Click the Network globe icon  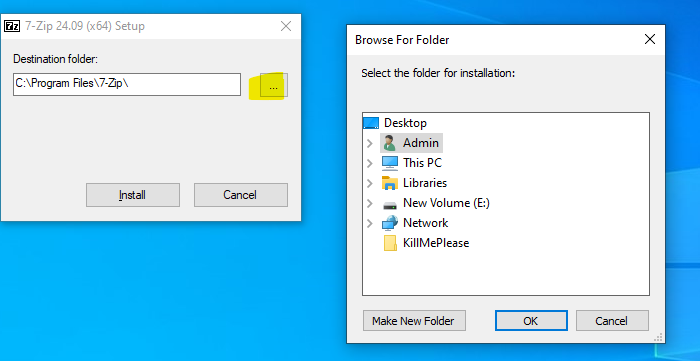point(390,223)
